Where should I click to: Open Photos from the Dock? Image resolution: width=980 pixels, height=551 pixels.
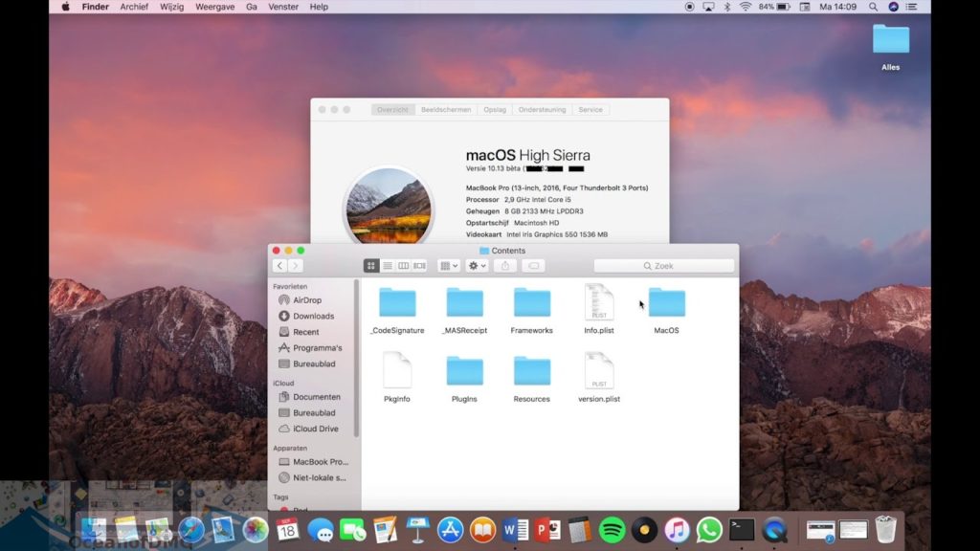pos(255,530)
